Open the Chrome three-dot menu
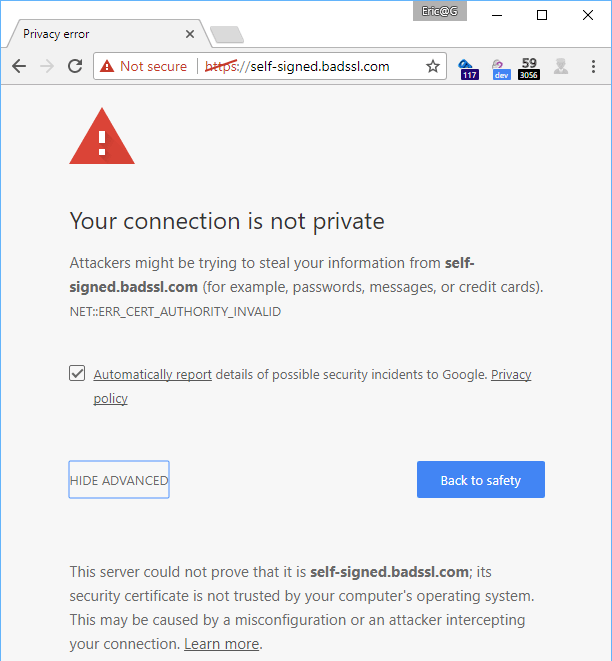The width and height of the screenshot is (612, 661). (x=593, y=66)
